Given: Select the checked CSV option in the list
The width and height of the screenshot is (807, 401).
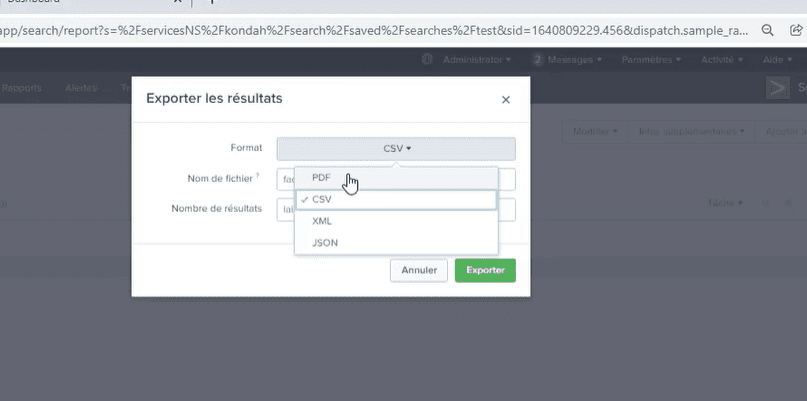Looking at the screenshot, I should tap(396, 200).
